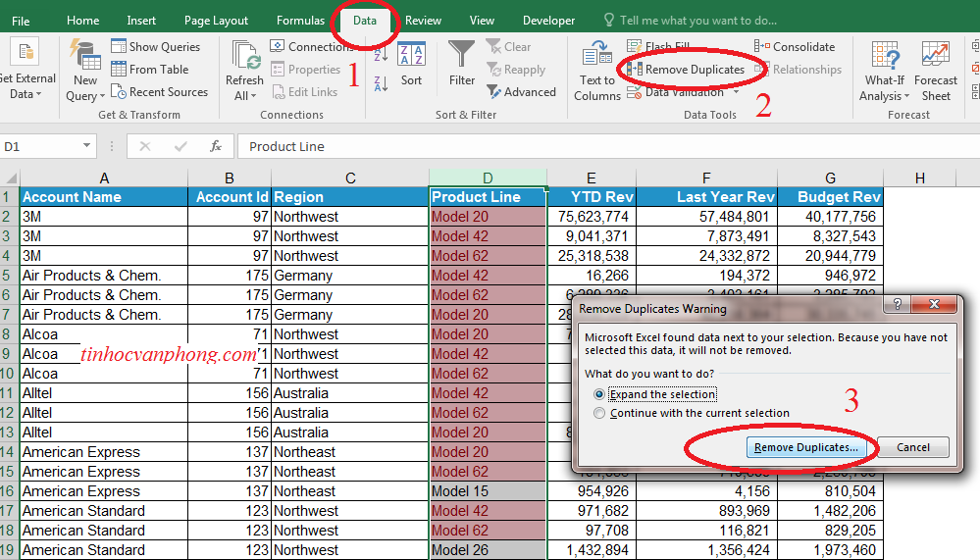Click the Last Year Rev header
980x560 pixels.
coord(706,197)
